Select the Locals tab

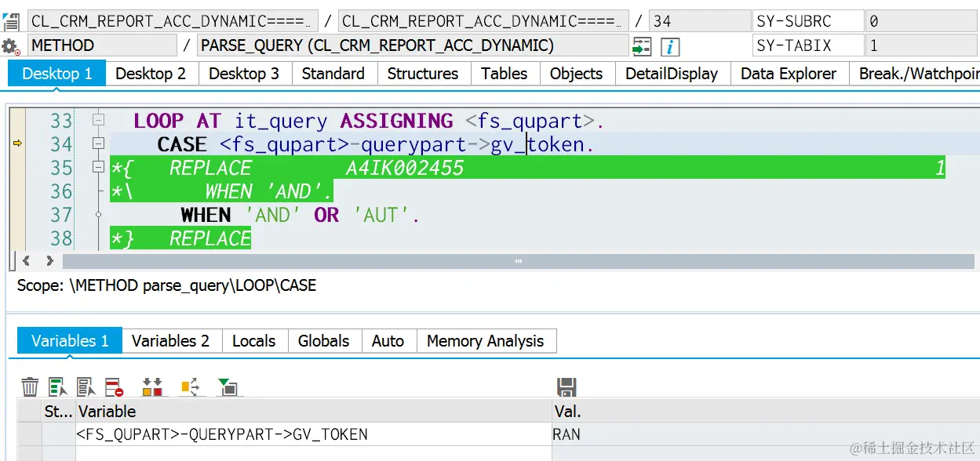[254, 340]
